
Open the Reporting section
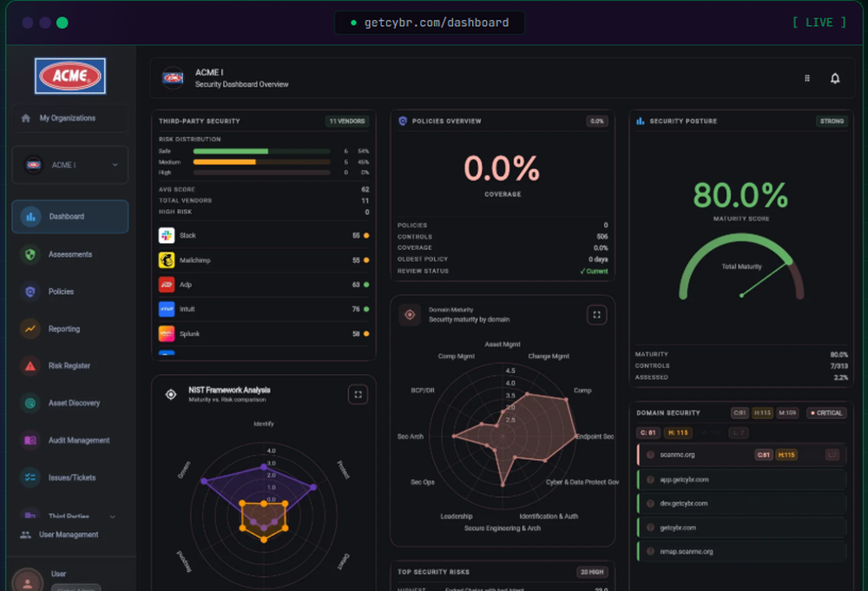[69, 329]
